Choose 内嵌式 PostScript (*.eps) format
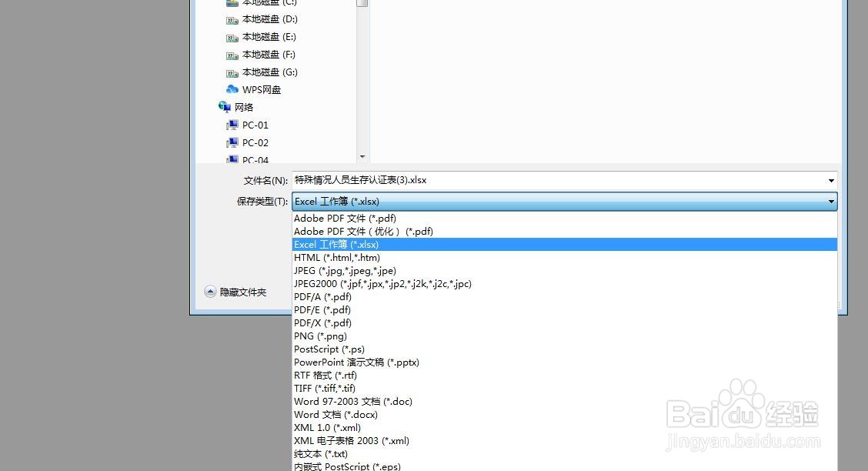Viewport: 868px width, 471px height. point(565,466)
